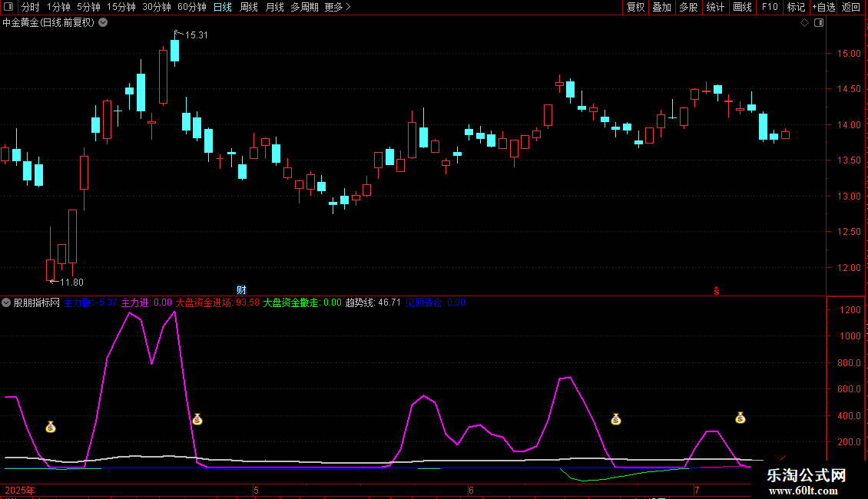Open the 股朋指标网 indicator dropdown arrow

[6, 302]
